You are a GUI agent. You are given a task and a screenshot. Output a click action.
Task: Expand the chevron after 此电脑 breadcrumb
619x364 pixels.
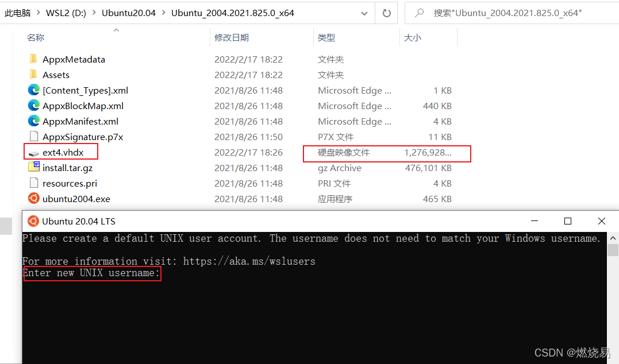pyautogui.click(x=39, y=13)
